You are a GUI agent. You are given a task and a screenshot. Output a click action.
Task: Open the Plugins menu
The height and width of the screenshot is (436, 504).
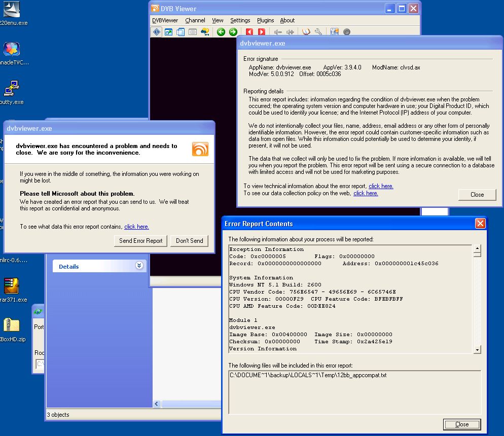[265, 20]
